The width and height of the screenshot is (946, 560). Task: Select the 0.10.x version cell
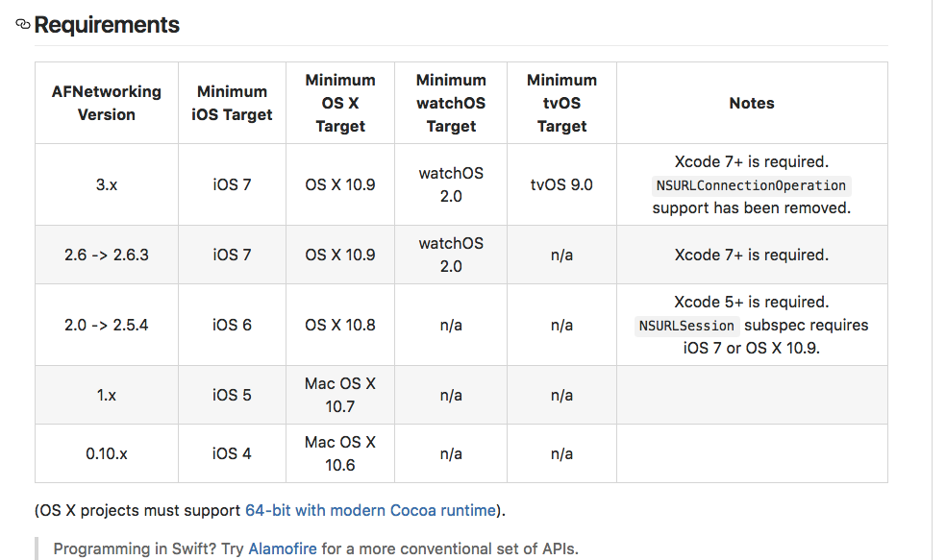tap(107, 453)
